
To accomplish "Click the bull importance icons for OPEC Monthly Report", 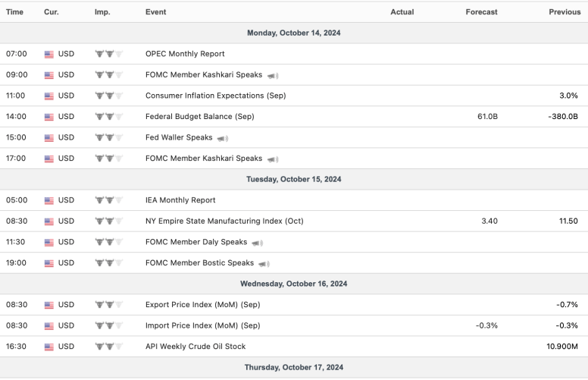I will click(108, 54).
